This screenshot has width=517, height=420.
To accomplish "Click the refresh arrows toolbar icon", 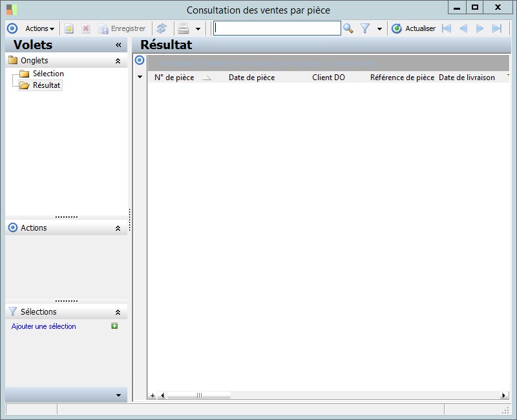I will coord(161,28).
